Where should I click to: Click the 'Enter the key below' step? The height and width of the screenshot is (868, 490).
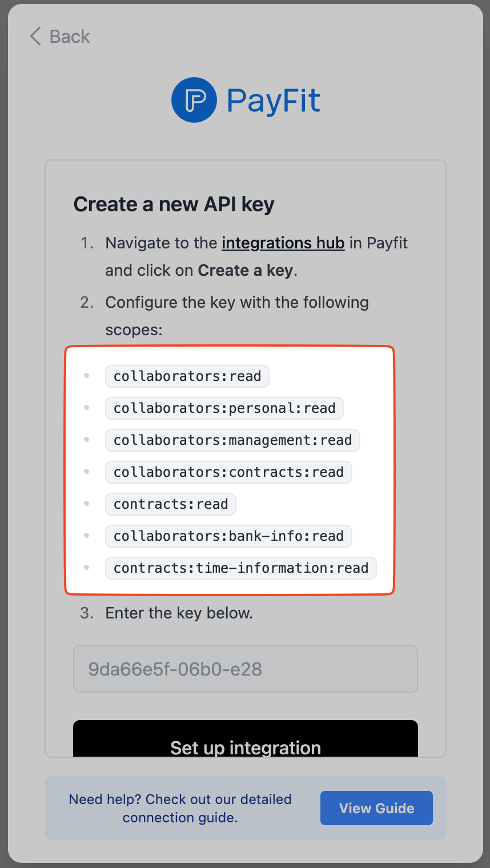(179, 613)
